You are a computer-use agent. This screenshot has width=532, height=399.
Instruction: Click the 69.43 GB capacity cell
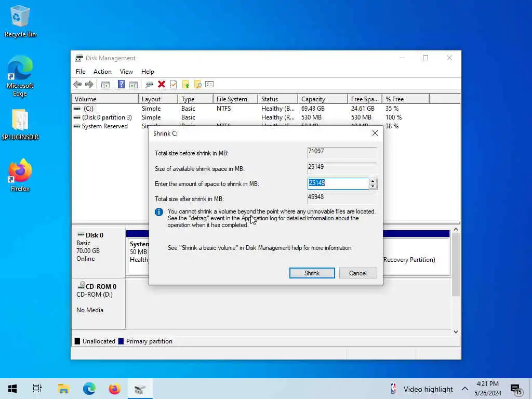point(313,109)
